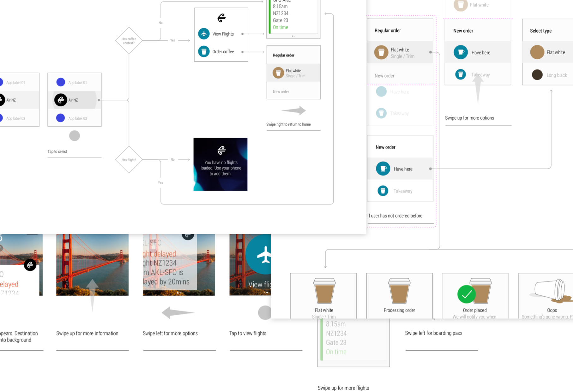Click Gate 23 in the top flight card
573x392 pixels.
[x=280, y=21]
